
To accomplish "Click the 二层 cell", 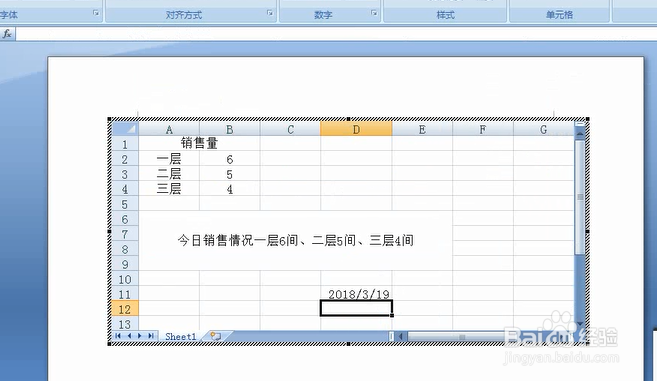I will 169,174.
